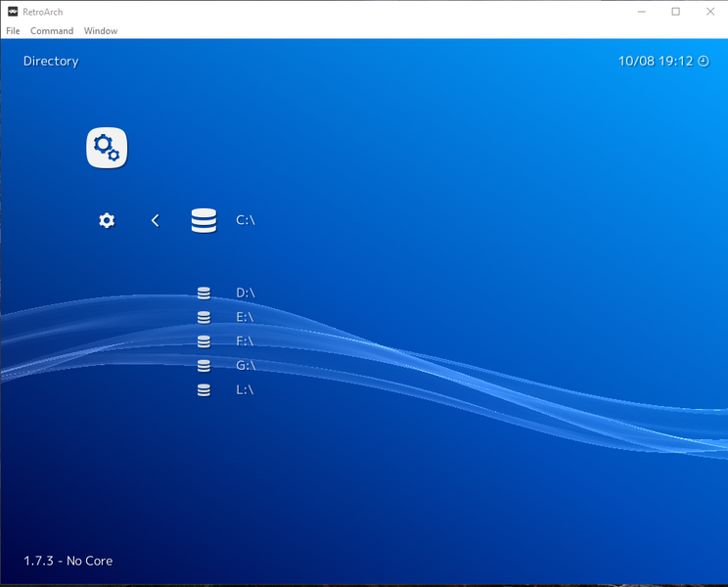Click the "1.7.3 - No Core" version text
The width and height of the screenshot is (728, 587).
(68, 561)
